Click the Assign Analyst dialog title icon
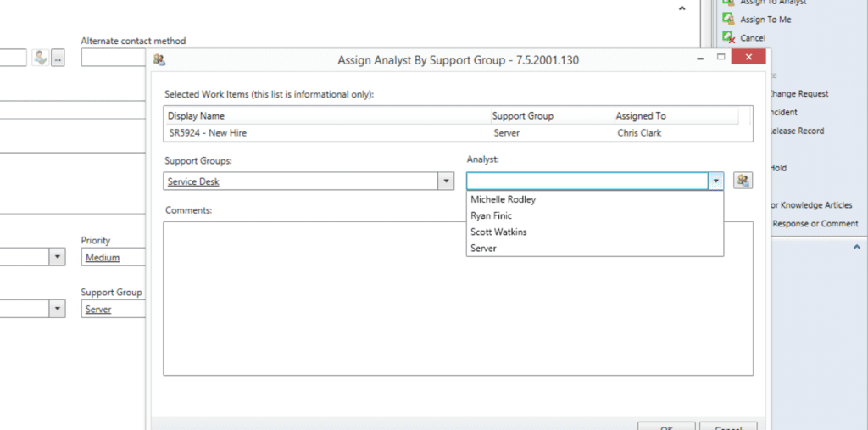868x430 pixels. [159, 59]
